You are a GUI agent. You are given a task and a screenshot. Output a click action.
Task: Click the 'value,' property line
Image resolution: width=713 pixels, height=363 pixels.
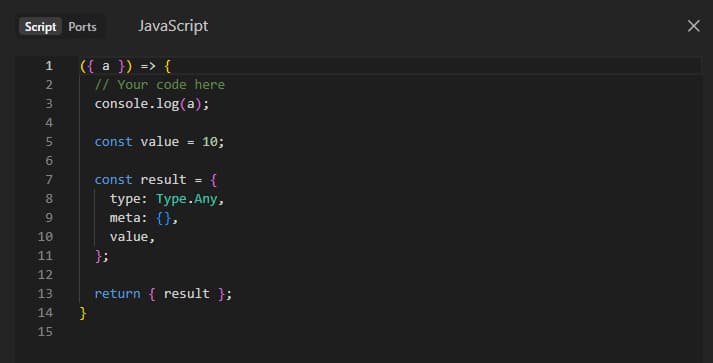click(x=132, y=237)
